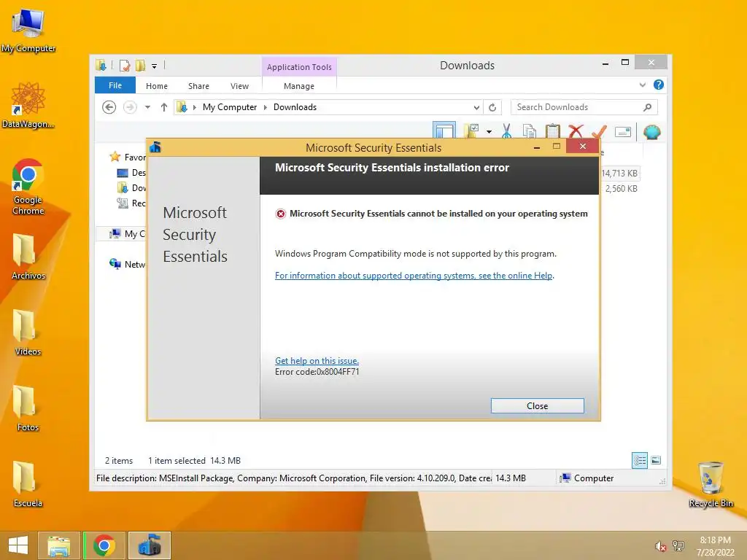Select Network in the navigation pane

pos(127,264)
